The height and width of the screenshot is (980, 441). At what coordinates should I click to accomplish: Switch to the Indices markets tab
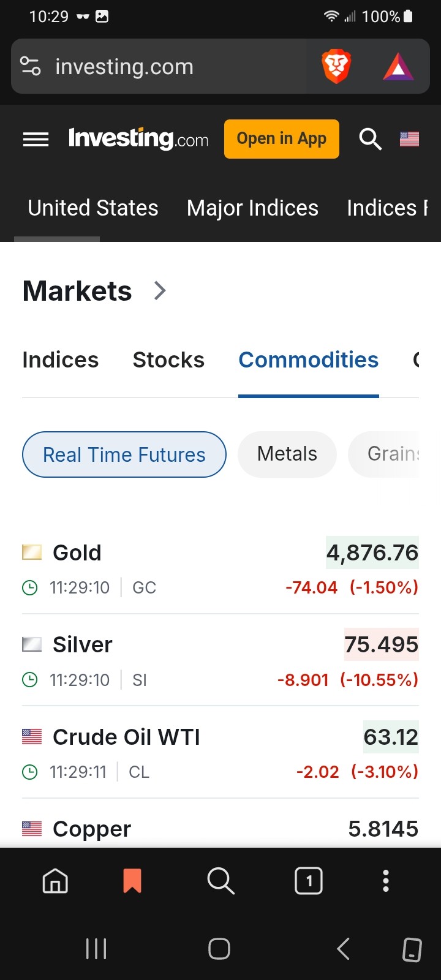click(60, 360)
